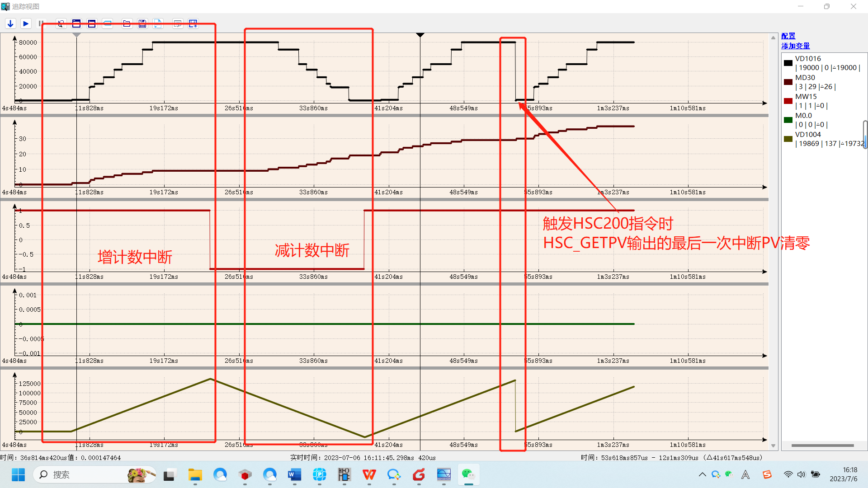The image size is (868, 488).
Task: Select the VD1016 variable label
Action: [x=808, y=59]
